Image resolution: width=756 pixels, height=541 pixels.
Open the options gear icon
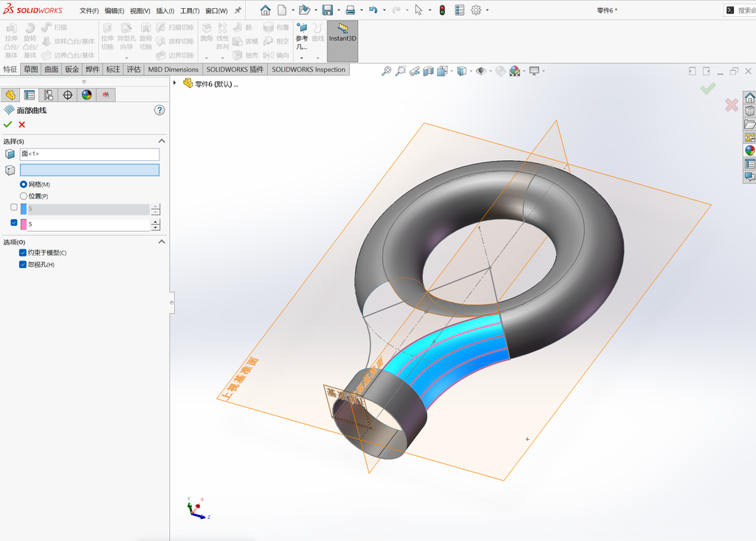pos(476,10)
